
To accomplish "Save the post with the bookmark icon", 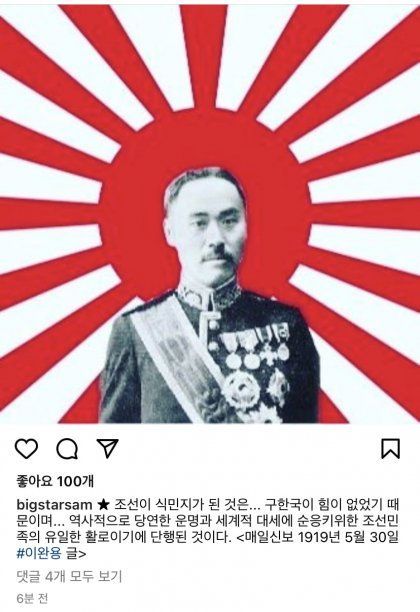I will (390, 448).
